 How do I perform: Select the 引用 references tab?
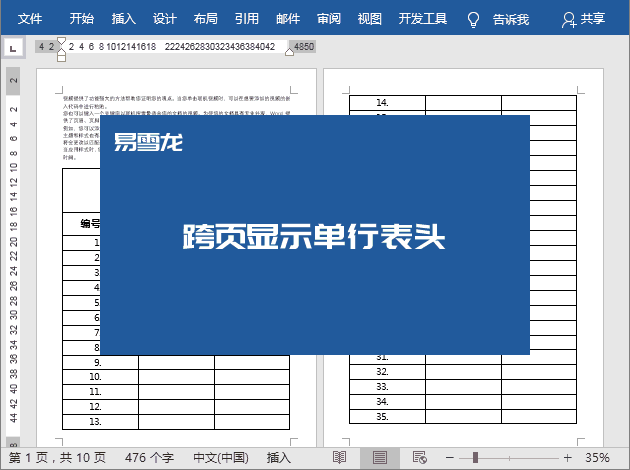tap(246, 19)
